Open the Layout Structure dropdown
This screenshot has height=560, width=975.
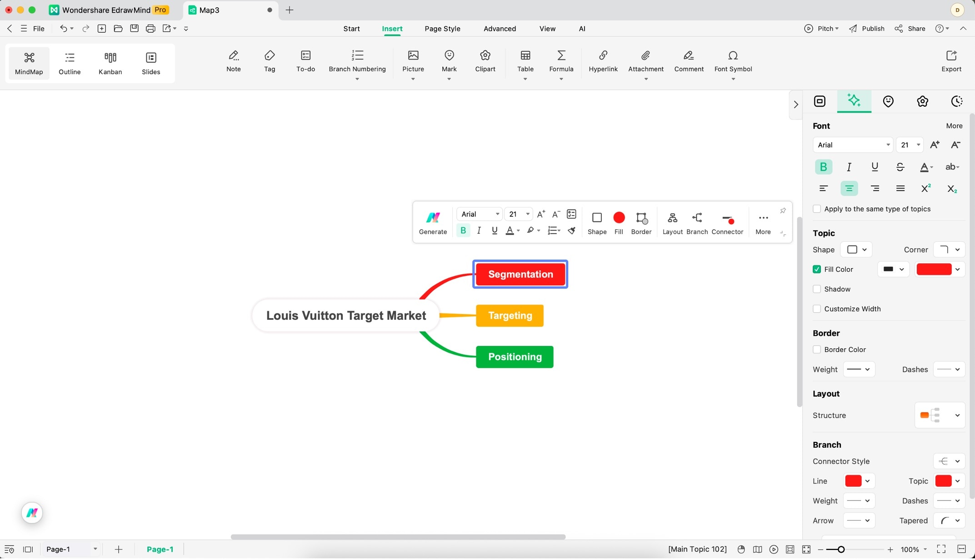coord(939,415)
